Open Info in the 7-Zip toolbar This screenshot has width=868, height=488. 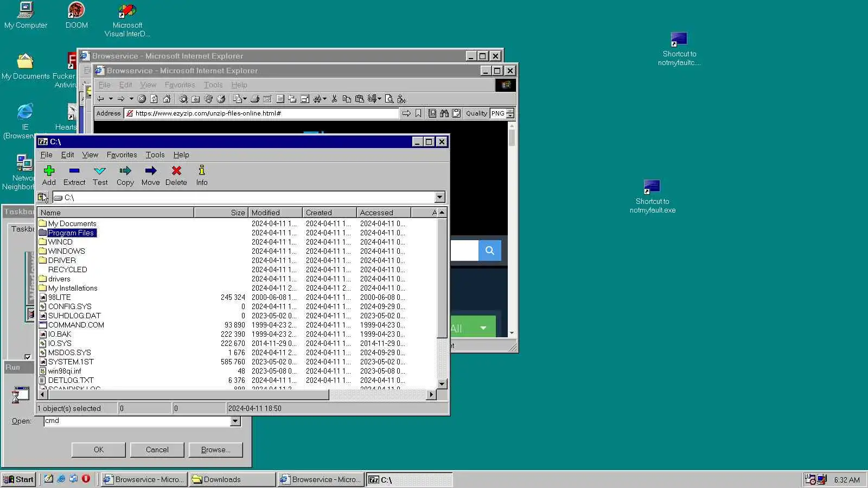[202, 176]
